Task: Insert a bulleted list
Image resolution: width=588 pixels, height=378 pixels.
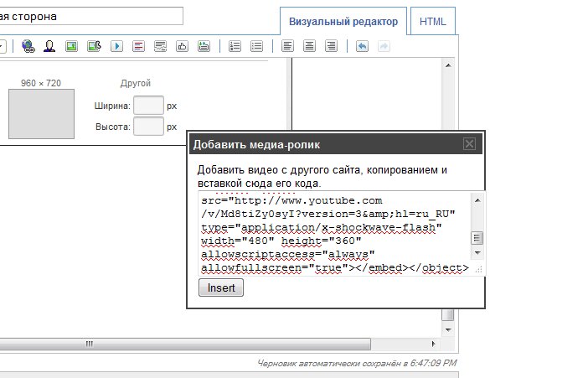Action: pyautogui.click(x=256, y=46)
